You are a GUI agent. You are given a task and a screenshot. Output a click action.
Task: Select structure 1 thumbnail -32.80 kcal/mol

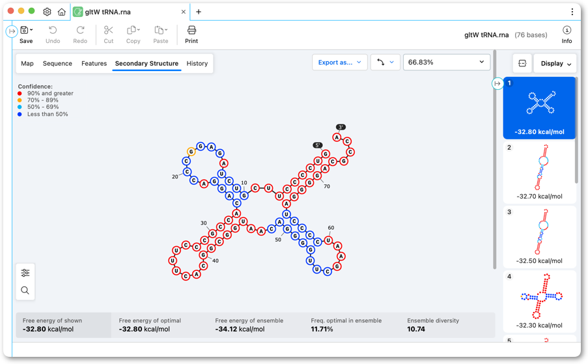coord(539,108)
